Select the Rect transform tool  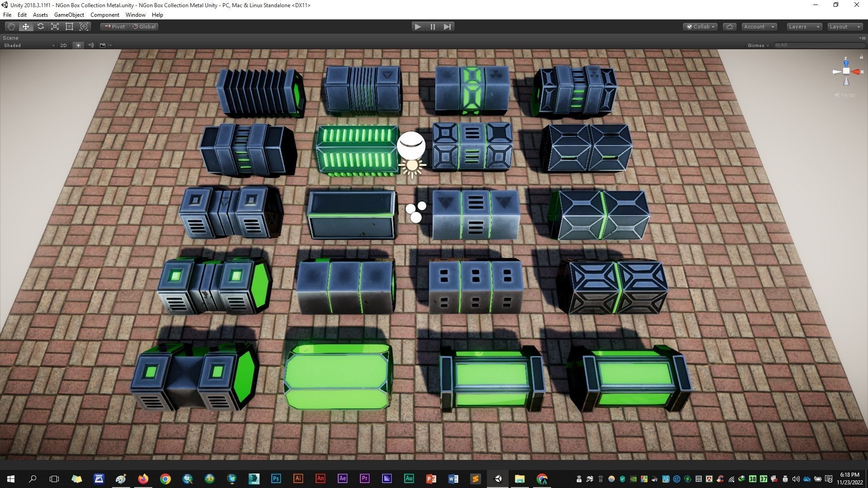[69, 27]
